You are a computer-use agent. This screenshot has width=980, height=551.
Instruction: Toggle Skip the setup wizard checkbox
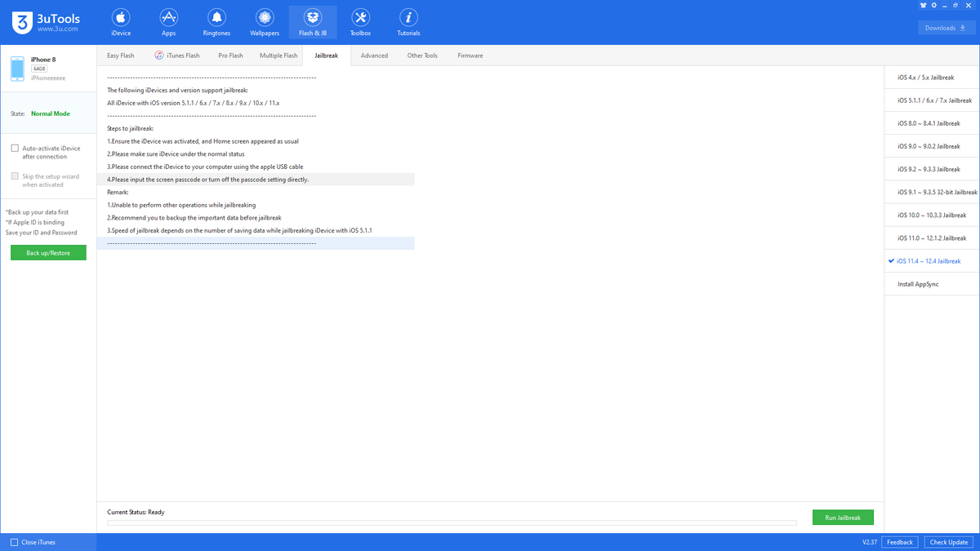tap(15, 176)
